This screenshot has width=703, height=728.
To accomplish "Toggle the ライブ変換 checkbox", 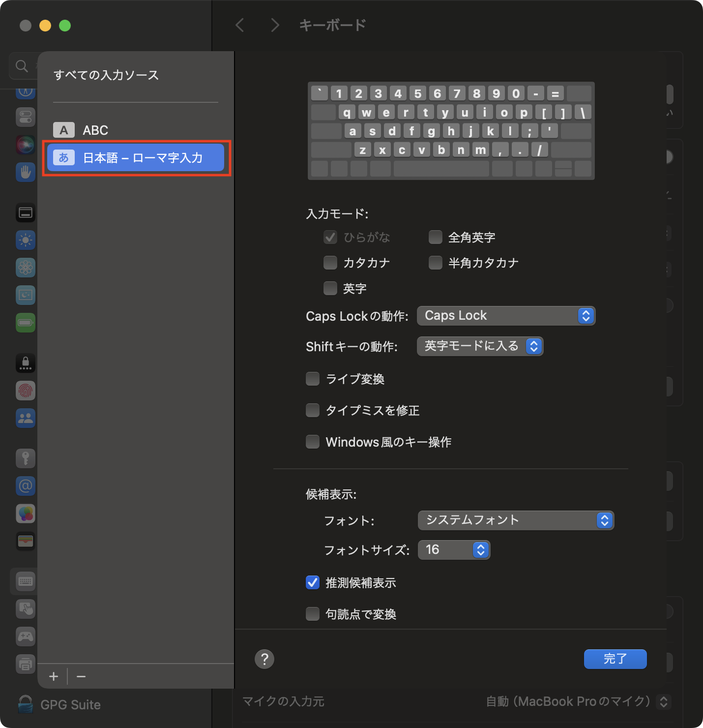I will [313, 379].
